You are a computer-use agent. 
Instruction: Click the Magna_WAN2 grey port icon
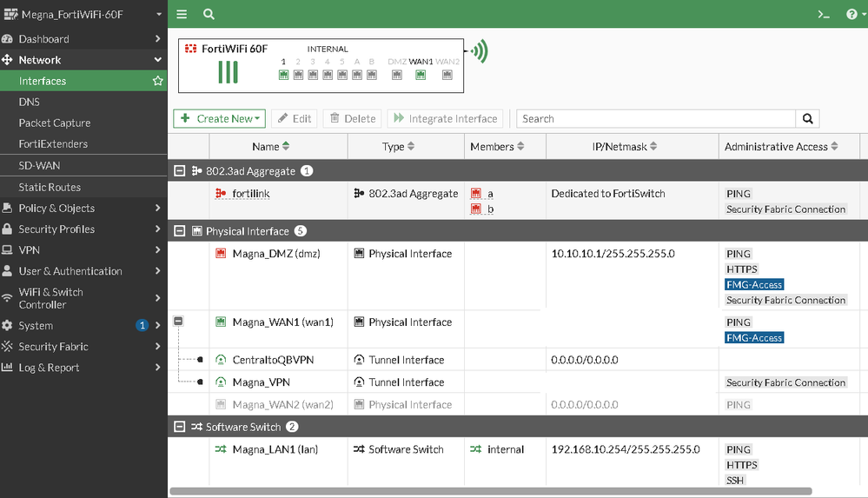[x=221, y=404]
